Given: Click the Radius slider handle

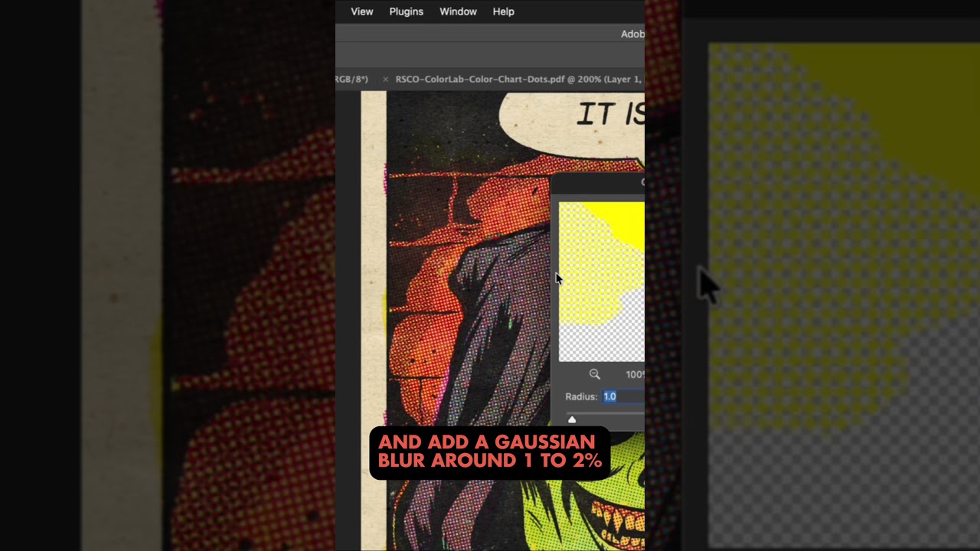Looking at the screenshot, I should (572, 419).
